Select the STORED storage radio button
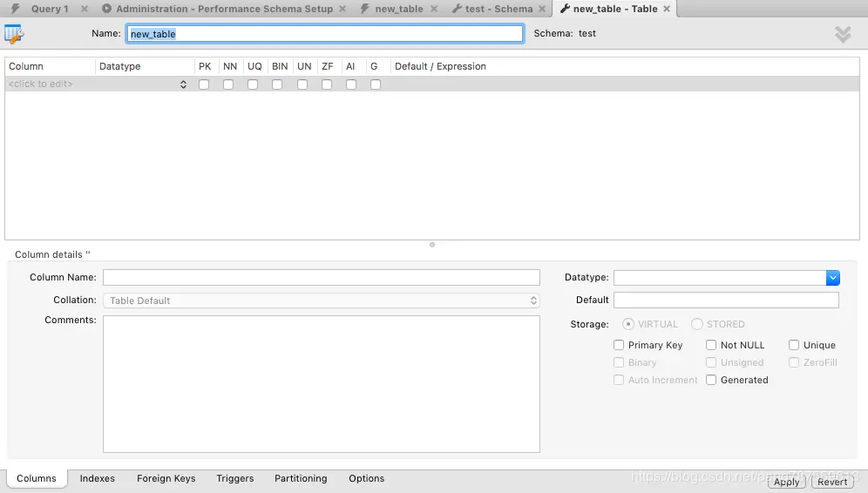 coord(697,324)
